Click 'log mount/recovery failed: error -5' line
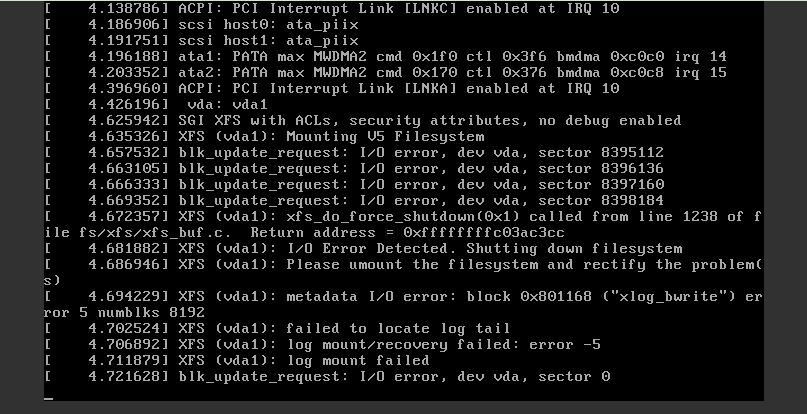 click(323, 344)
